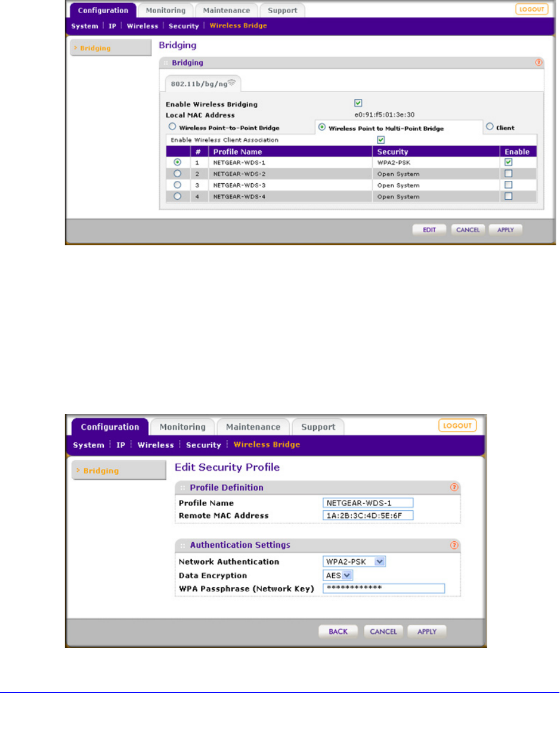Switch to the Maintenance tab in the Bridging window

point(227,10)
